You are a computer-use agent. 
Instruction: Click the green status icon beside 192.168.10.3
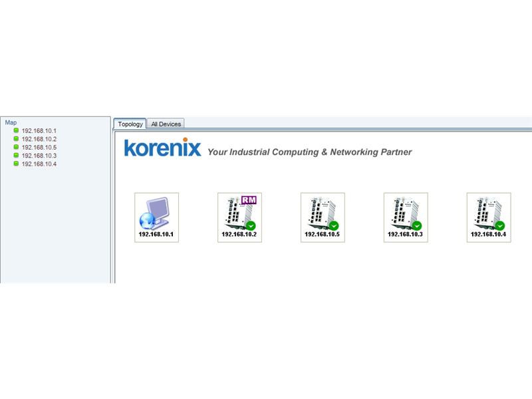[16, 155]
